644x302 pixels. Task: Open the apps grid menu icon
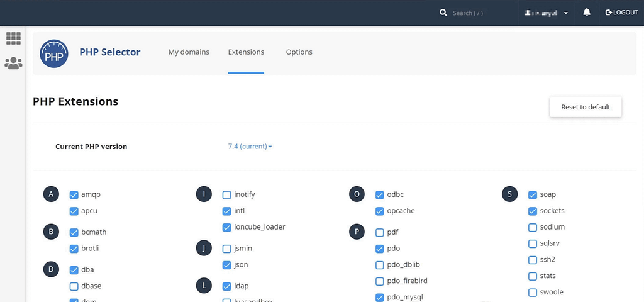pos(13,38)
